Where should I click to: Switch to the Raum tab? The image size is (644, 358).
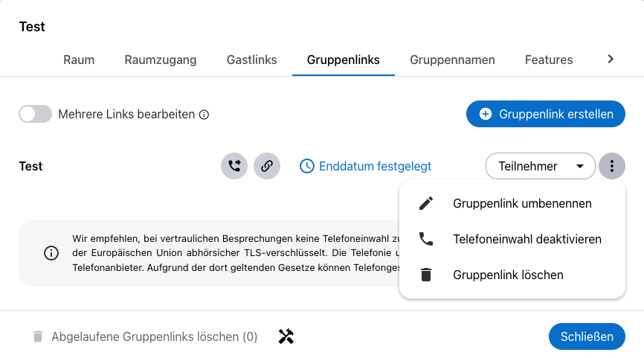point(79,60)
